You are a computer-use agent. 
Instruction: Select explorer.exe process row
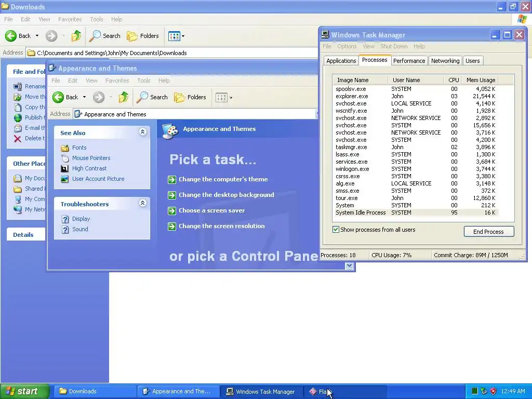(x=416, y=96)
